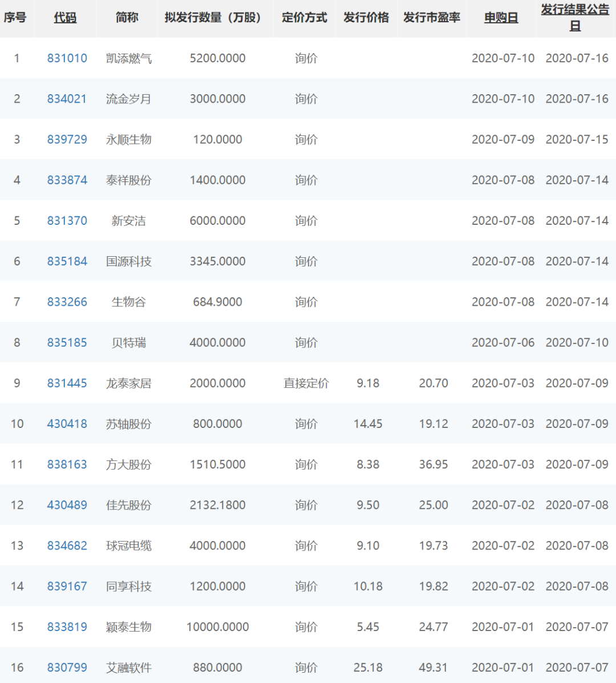Click the P/E ratio 36.95
This screenshot has width=616, height=683.
[x=433, y=464]
